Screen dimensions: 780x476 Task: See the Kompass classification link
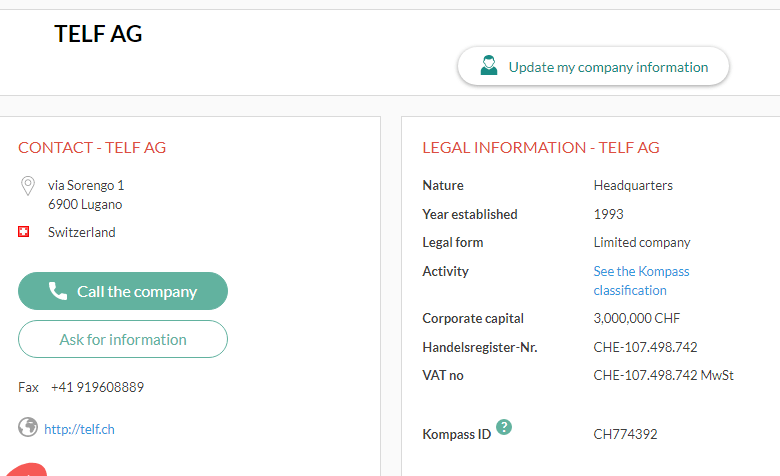click(x=641, y=281)
